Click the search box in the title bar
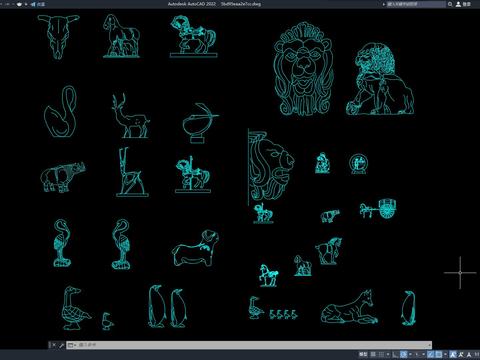This screenshot has width=480, height=360. click(x=415, y=4)
